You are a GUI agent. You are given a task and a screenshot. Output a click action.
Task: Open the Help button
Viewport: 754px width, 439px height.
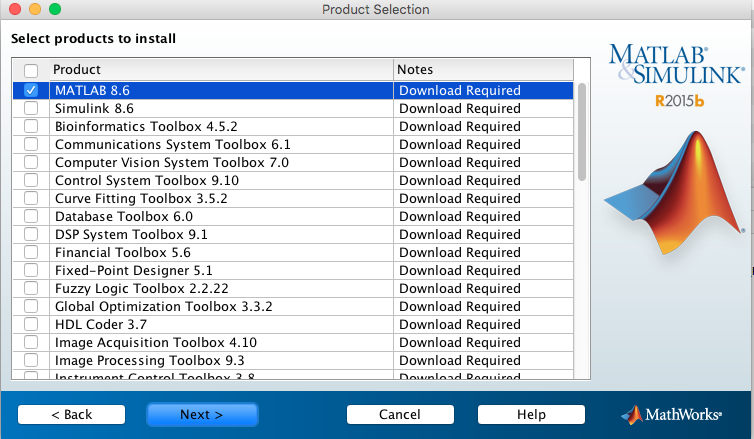531,414
